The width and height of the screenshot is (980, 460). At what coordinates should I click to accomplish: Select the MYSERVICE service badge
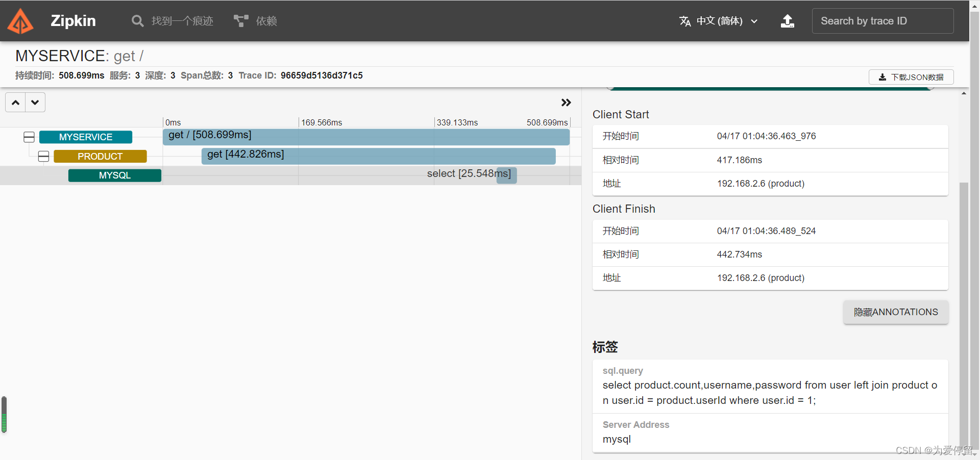point(86,137)
